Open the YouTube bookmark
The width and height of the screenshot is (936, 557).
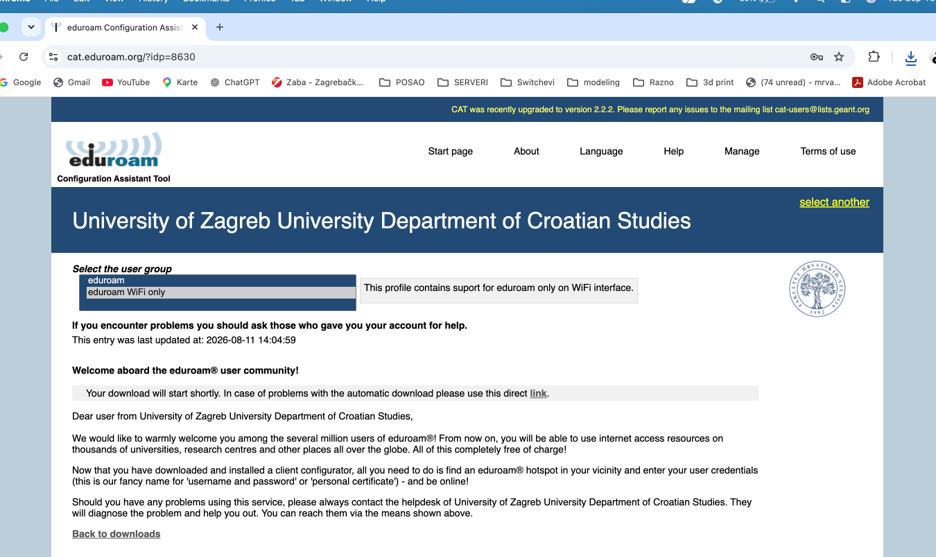click(126, 82)
